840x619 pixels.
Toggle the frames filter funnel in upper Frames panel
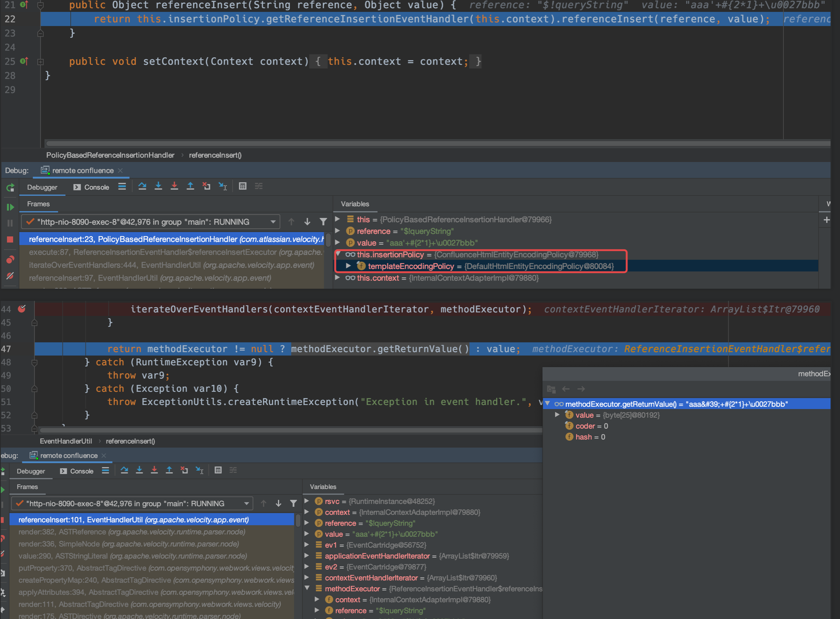coord(323,222)
